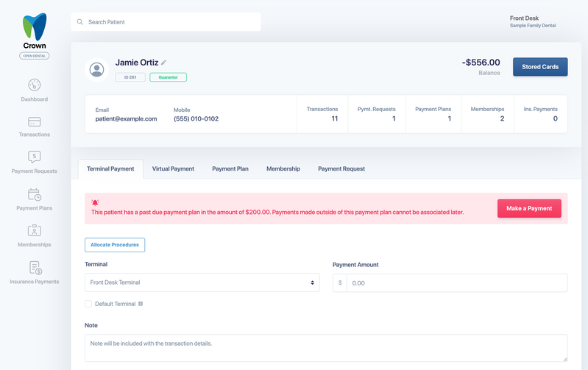588x370 pixels.
Task: Open the Payment Plans calendar icon
Action: [34, 194]
